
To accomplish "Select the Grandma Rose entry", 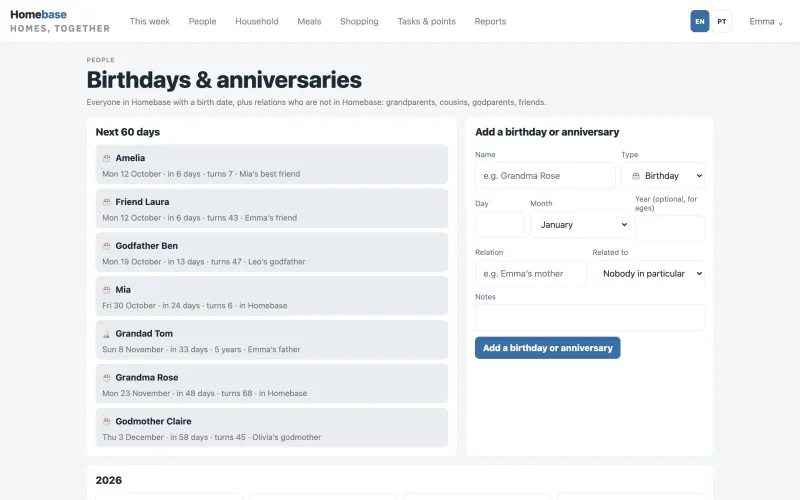I will (x=271, y=384).
